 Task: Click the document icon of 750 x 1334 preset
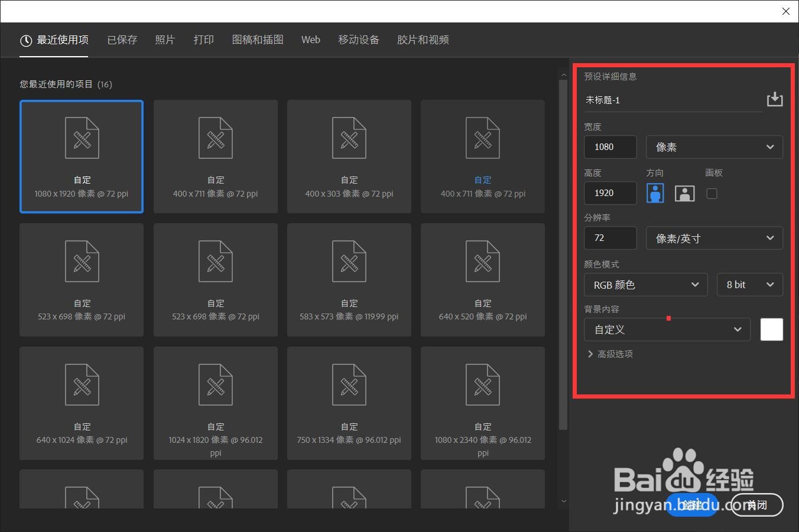tap(349, 385)
